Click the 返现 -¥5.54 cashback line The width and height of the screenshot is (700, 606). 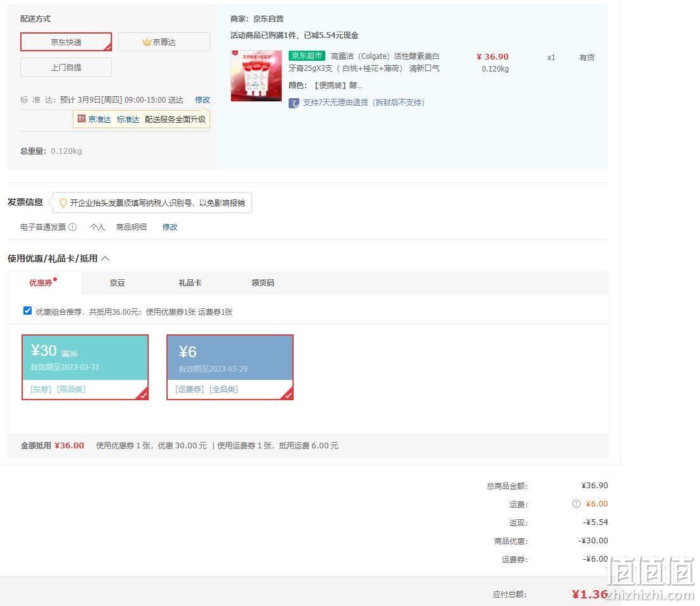click(558, 522)
